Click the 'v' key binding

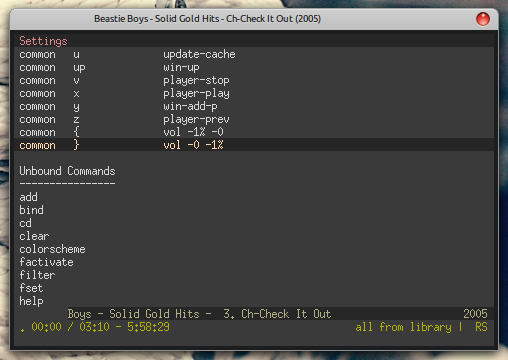point(76,81)
